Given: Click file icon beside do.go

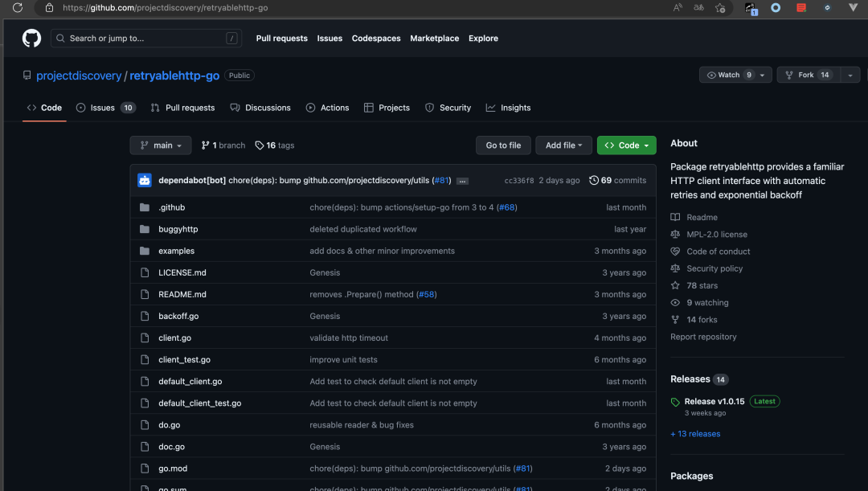Looking at the screenshot, I should click(x=145, y=425).
